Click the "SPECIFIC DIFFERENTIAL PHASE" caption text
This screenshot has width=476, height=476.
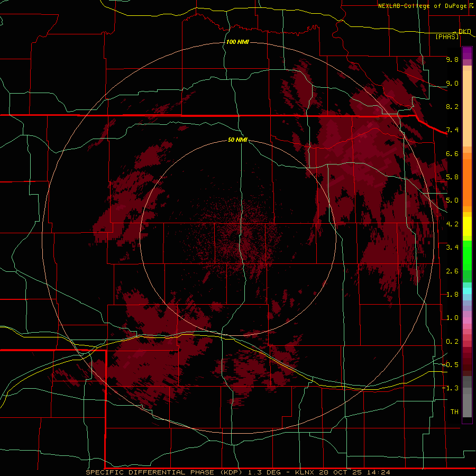tap(151, 472)
